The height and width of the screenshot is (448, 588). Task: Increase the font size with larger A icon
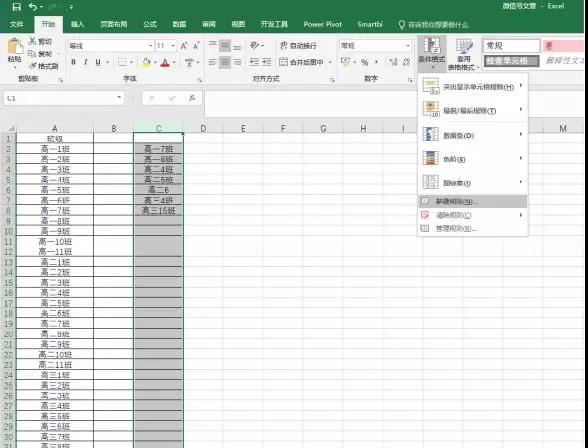184,46
